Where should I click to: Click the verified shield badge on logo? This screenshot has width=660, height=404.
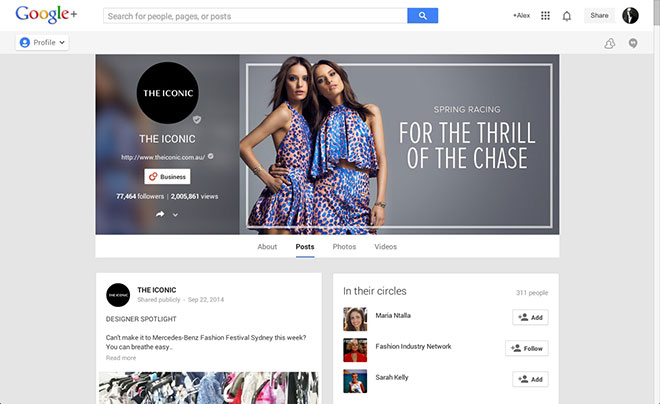pyautogui.click(x=197, y=120)
